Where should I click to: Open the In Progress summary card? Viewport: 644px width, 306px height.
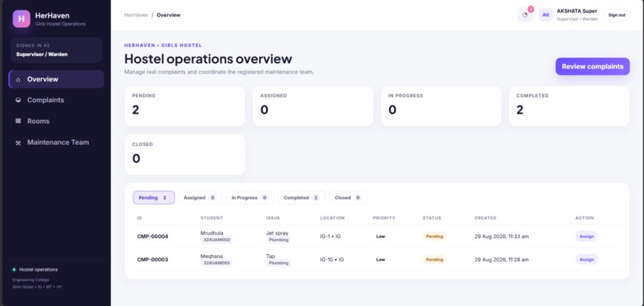click(x=441, y=106)
